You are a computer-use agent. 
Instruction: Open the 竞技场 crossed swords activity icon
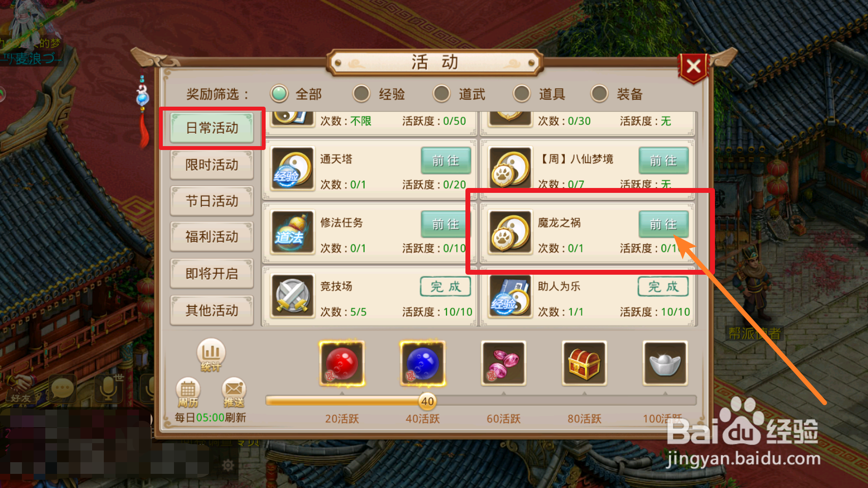click(292, 296)
